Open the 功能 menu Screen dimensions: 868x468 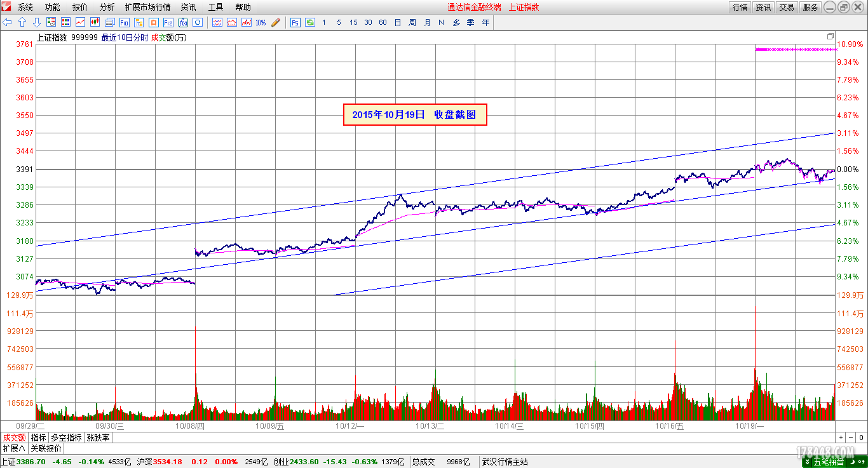(x=53, y=8)
